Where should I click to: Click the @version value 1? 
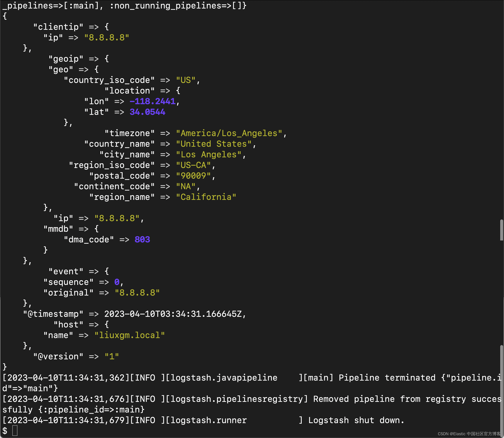coord(112,356)
